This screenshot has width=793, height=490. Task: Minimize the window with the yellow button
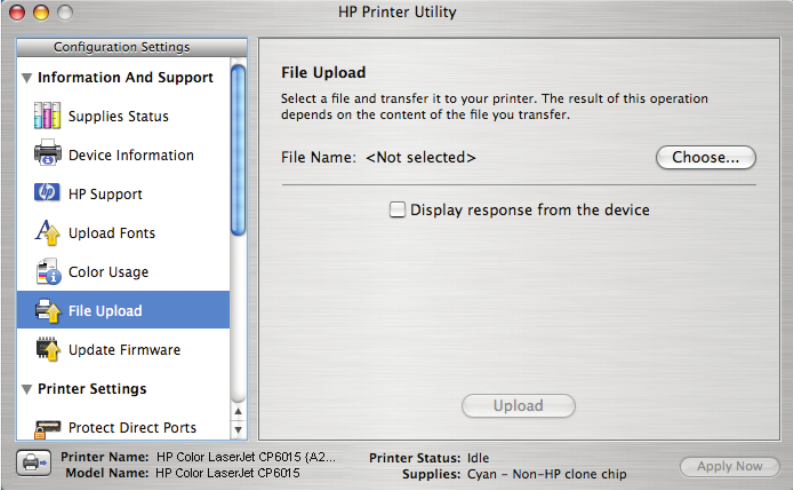41,12
